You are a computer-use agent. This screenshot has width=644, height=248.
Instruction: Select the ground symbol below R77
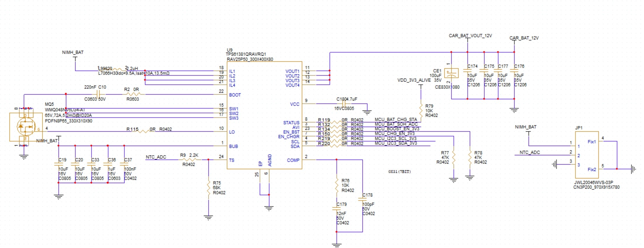point(454,180)
